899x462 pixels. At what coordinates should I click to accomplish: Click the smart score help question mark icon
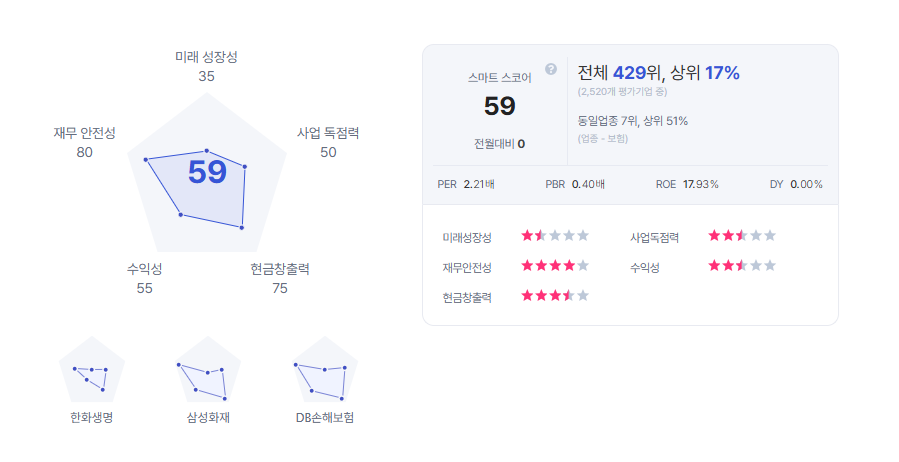pos(551,69)
